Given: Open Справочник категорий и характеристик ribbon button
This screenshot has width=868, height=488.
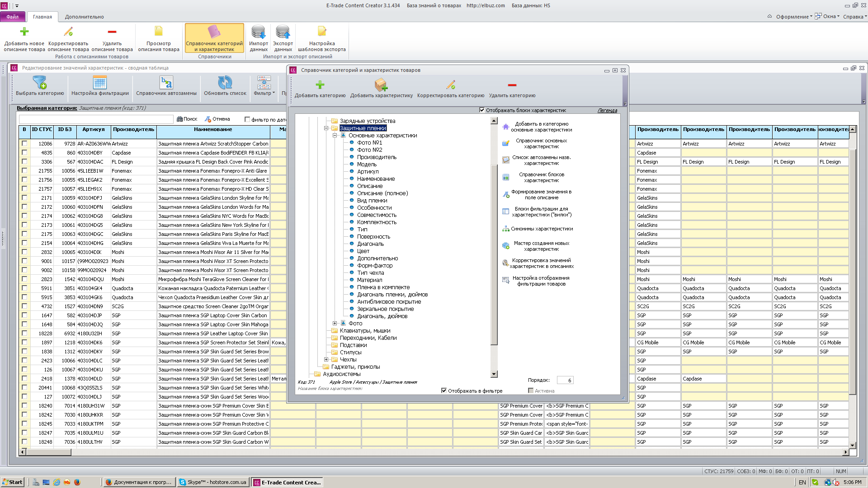Looking at the screenshot, I should click(214, 38).
